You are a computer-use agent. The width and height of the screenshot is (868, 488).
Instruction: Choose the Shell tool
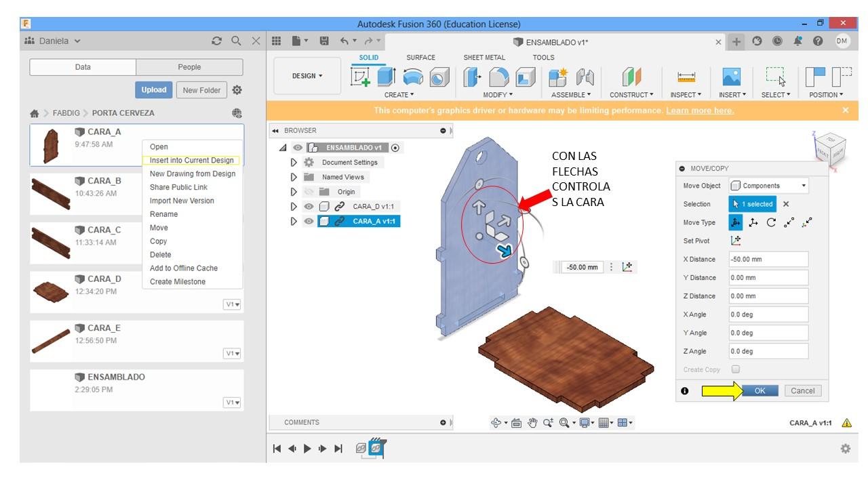pyautogui.click(x=526, y=77)
